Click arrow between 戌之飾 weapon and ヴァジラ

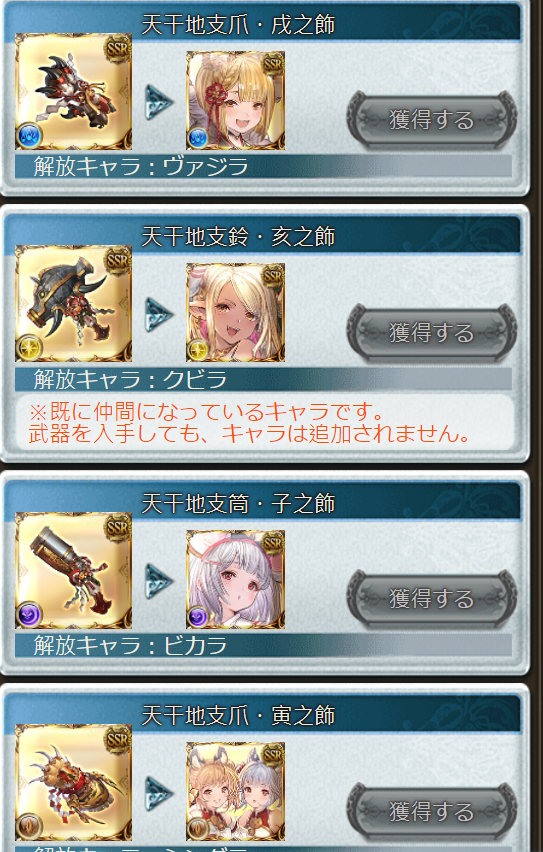tap(159, 102)
